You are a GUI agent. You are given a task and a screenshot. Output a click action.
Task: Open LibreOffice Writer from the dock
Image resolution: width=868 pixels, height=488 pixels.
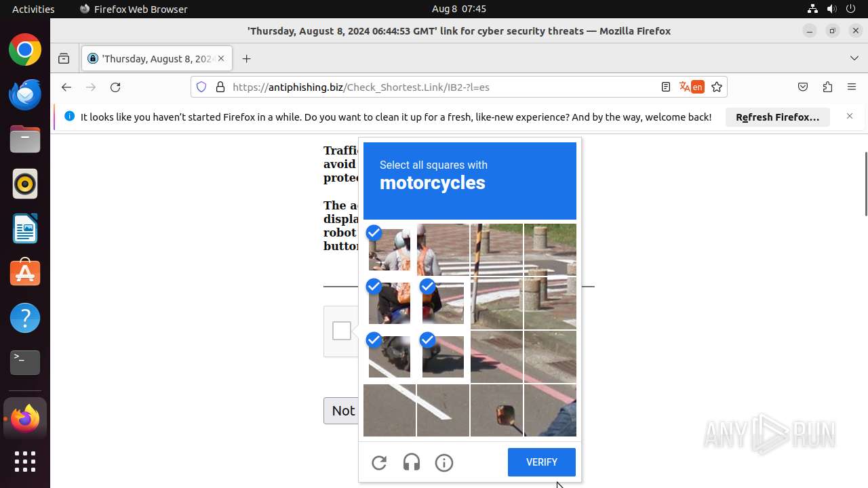(25, 228)
